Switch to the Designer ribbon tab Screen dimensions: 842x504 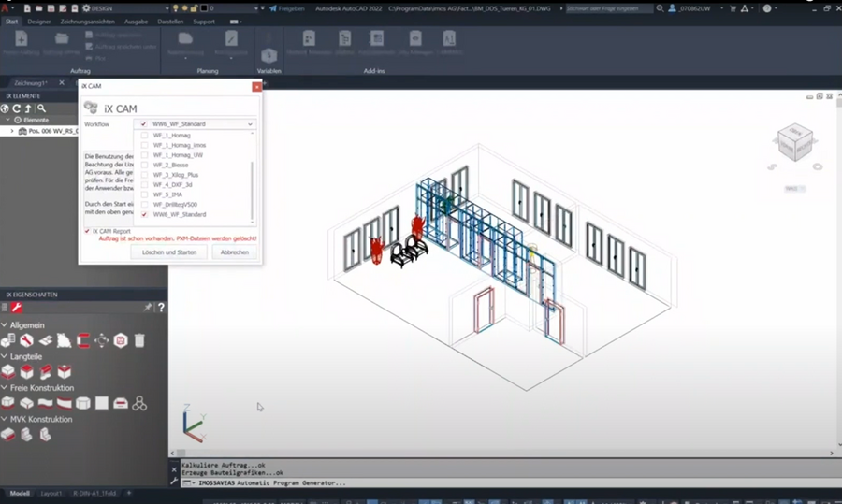38,22
